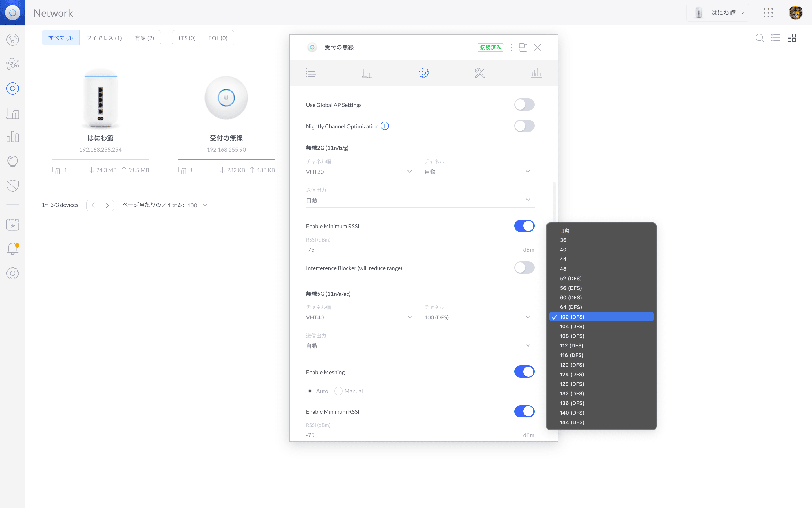Open the Settings gear sidebar icon
812x508 pixels.
[x=12, y=273]
